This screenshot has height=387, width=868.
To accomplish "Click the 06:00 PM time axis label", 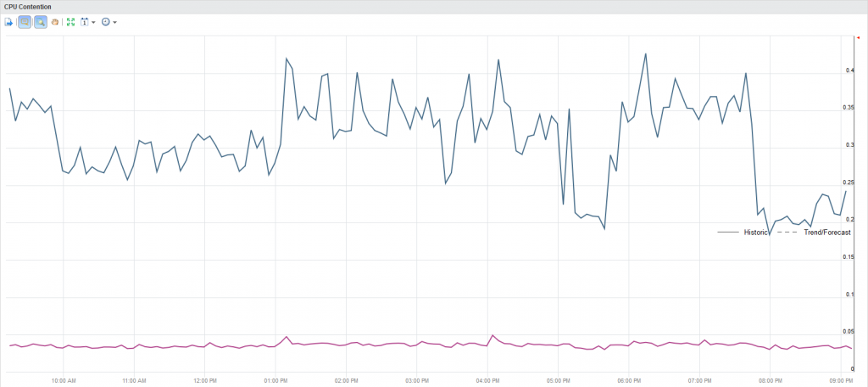I will pyautogui.click(x=628, y=379).
